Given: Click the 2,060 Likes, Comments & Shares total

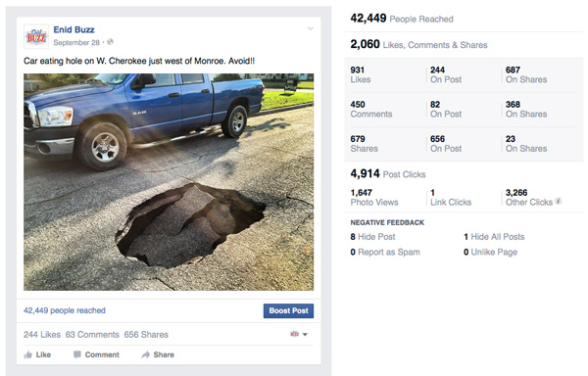Looking at the screenshot, I should click(x=418, y=45).
